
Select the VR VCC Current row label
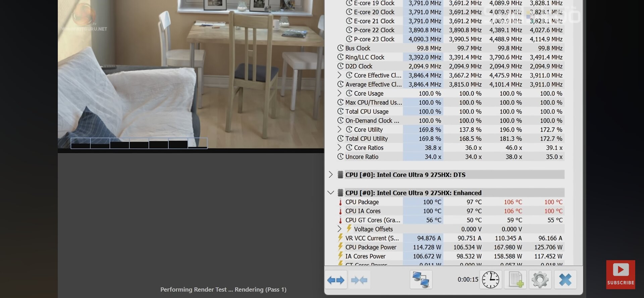[372, 238]
